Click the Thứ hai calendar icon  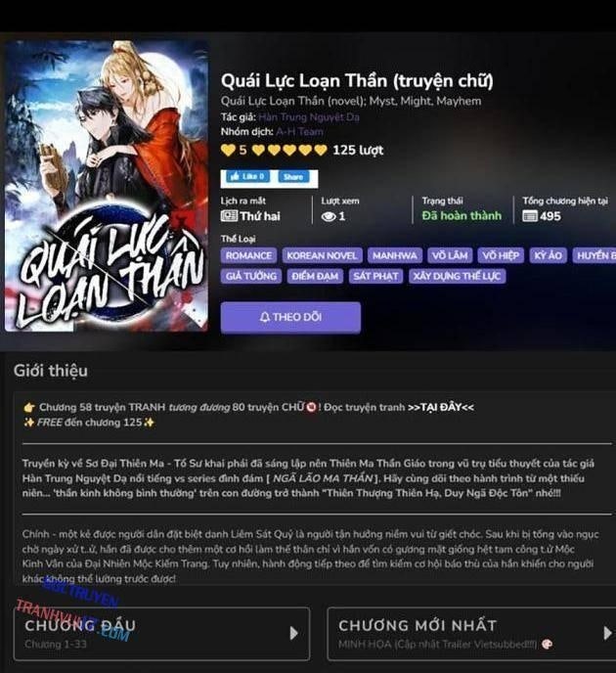pyautogui.click(x=229, y=216)
